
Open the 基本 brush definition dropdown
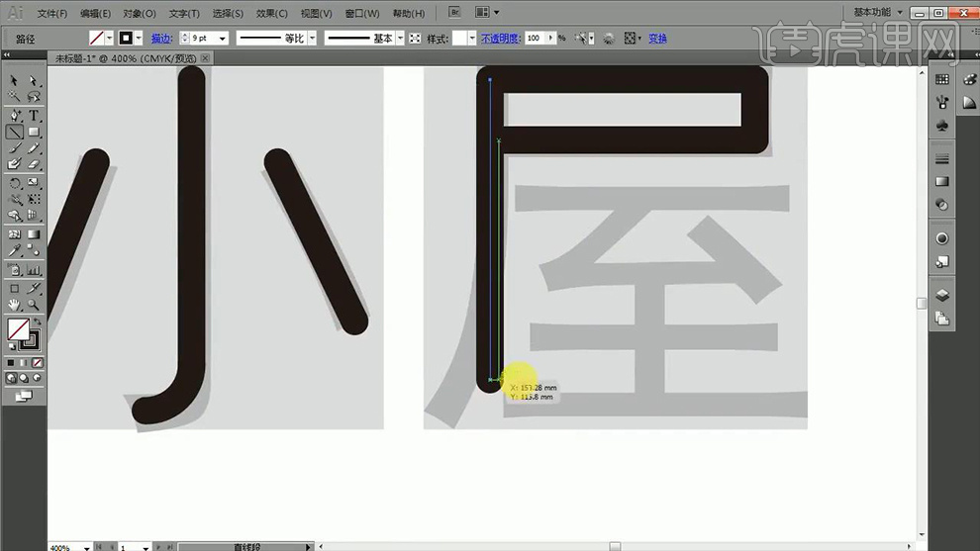pyautogui.click(x=400, y=38)
